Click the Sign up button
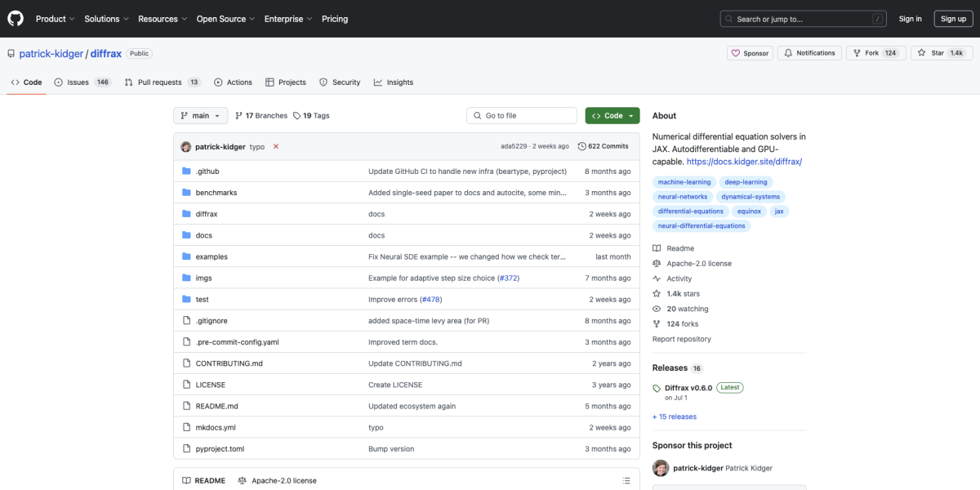 pyautogui.click(x=953, y=19)
